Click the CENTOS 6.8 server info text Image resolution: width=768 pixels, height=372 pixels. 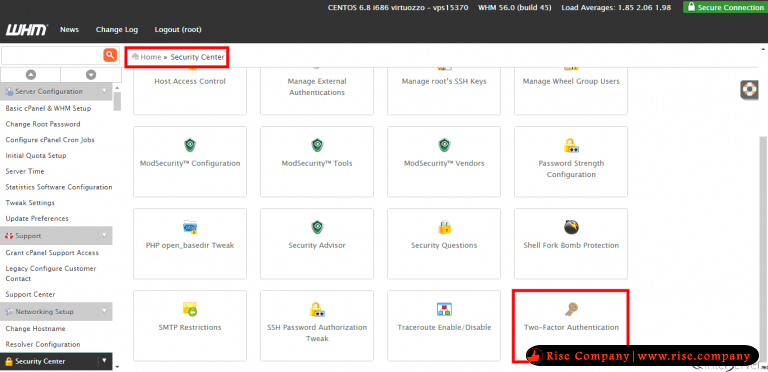click(398, 7)
